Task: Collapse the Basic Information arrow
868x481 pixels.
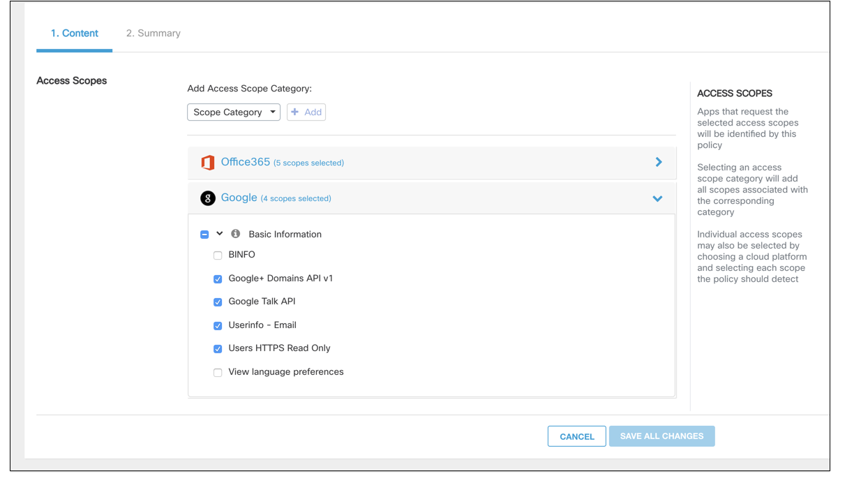Action: point(220,234)
